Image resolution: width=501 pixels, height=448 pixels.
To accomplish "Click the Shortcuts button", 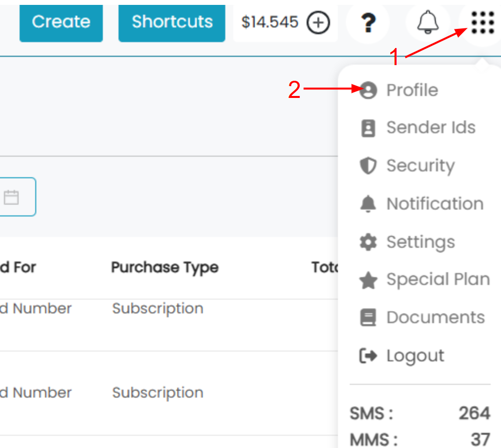I will coord(172,23).
